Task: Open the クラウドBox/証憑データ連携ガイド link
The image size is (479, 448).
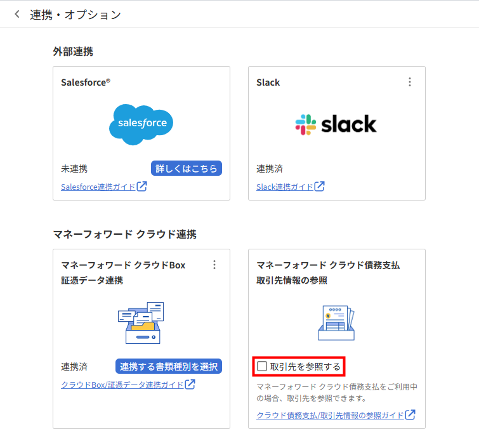Action: pos(122,385)
